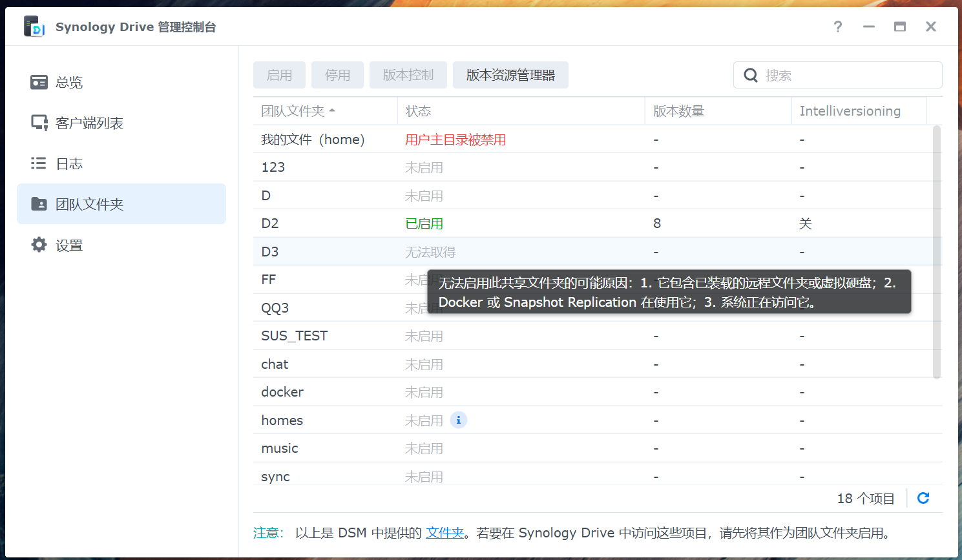Maximize the Synology Drive console window
This screenshot has width=962, height=560.
coord(900,26)
